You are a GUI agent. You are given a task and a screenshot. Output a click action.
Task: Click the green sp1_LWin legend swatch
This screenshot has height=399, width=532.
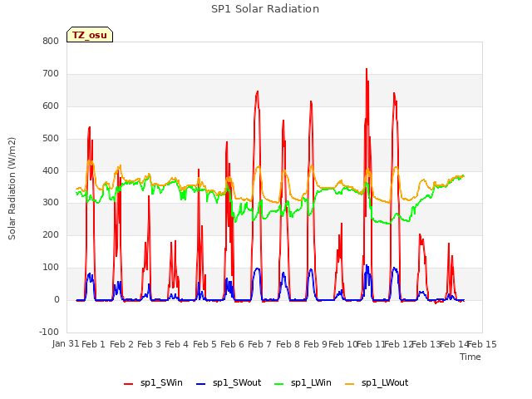(x=279, y=384)
